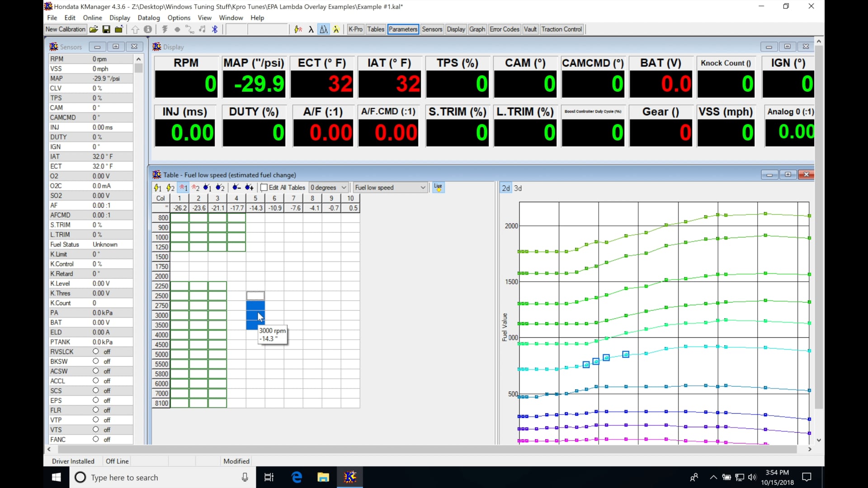Open a calibration file
Image resolution: width=868 pixels, height=488 pixels.
(94, 29)
